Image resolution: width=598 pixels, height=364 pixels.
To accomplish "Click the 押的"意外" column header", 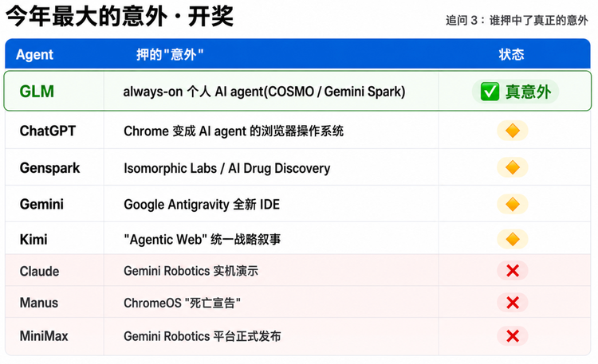I will [x=170, y=54].
